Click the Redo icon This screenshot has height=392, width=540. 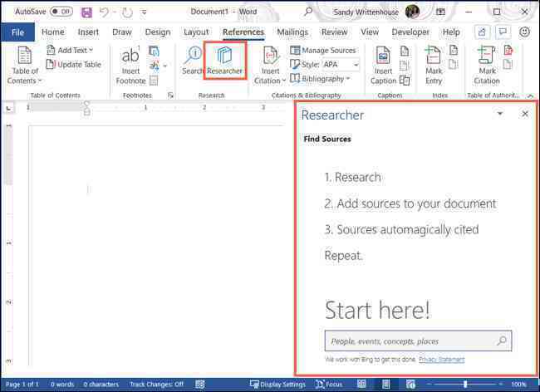[127, 12]
